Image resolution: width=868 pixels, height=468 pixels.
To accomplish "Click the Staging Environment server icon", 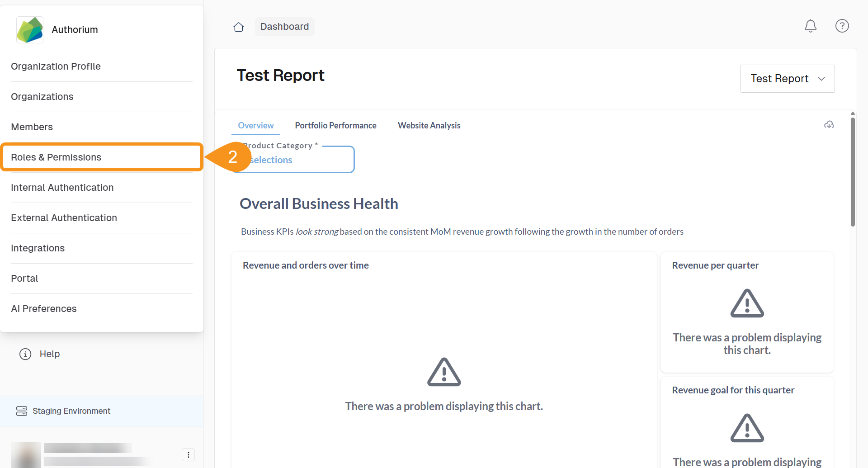I will click(x=22, y=411).
